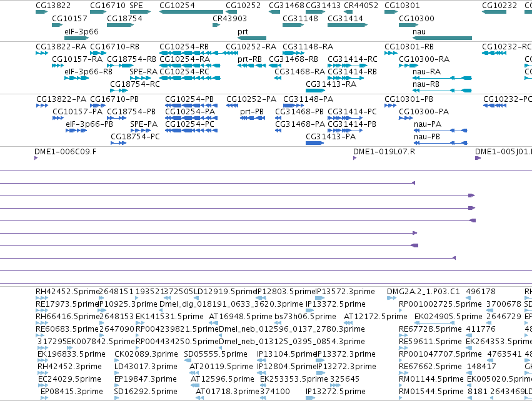Select protein CG13822-PA
The image size is (532, 401).
[x=42, y=106]
